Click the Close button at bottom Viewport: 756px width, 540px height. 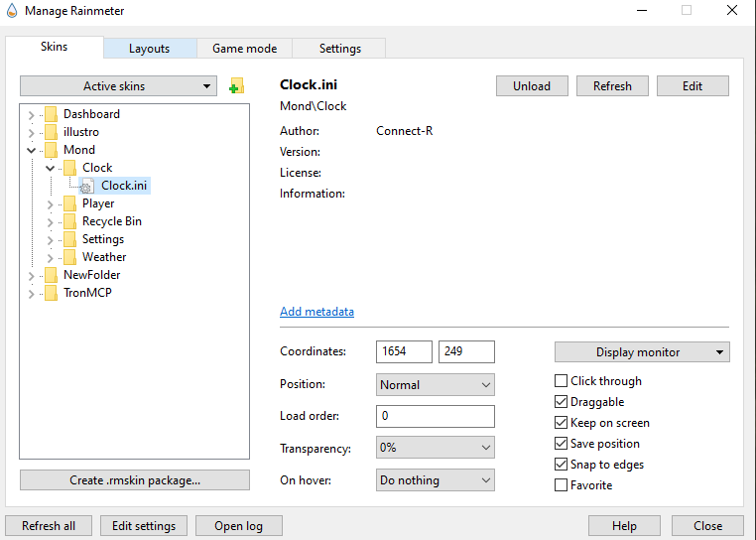pyautogui.click(x=707, y=525)
